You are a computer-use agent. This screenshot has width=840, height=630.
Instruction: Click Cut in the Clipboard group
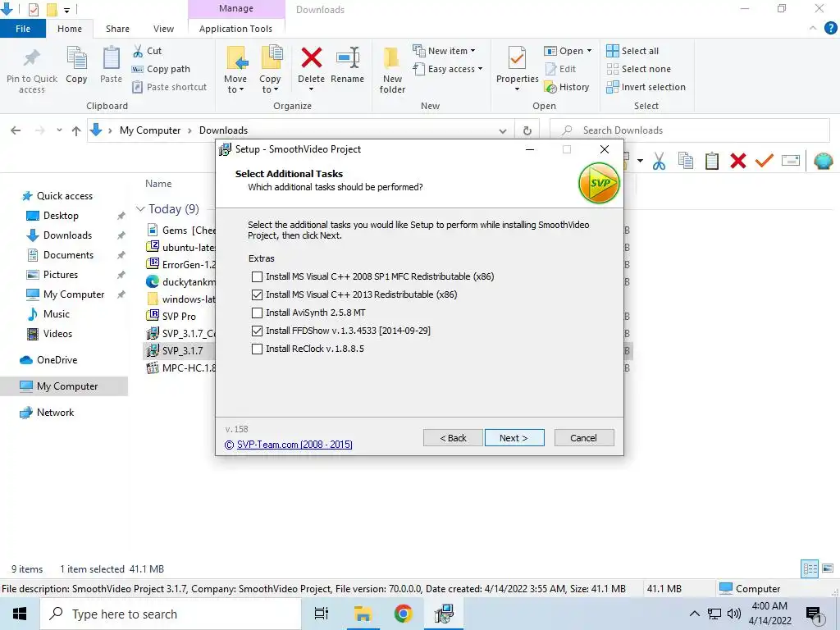148,51
